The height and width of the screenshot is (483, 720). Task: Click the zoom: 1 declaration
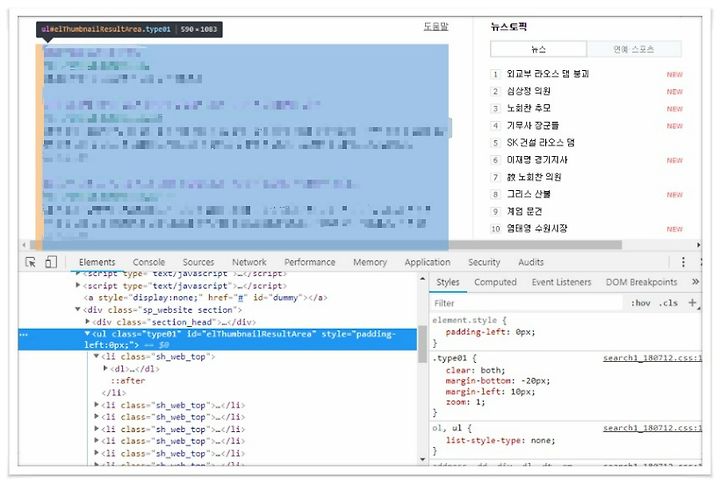465,402
